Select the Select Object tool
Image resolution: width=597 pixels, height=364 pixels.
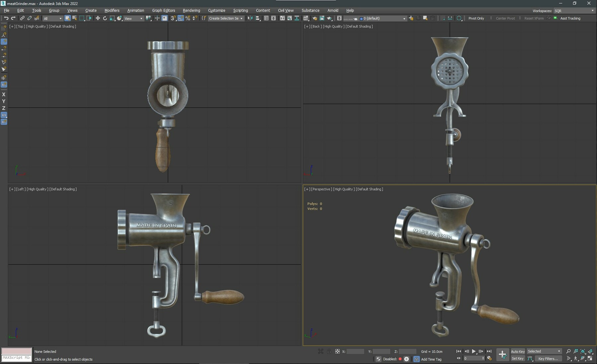coord(67,18)
